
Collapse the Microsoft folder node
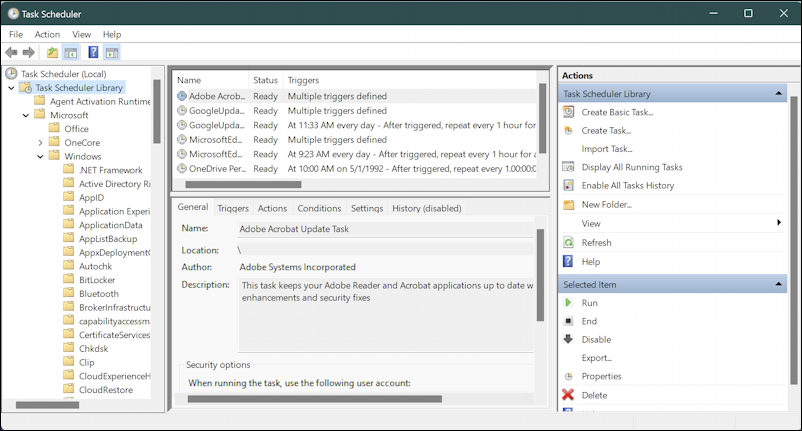pyautogui.click(x=26, y=116)
